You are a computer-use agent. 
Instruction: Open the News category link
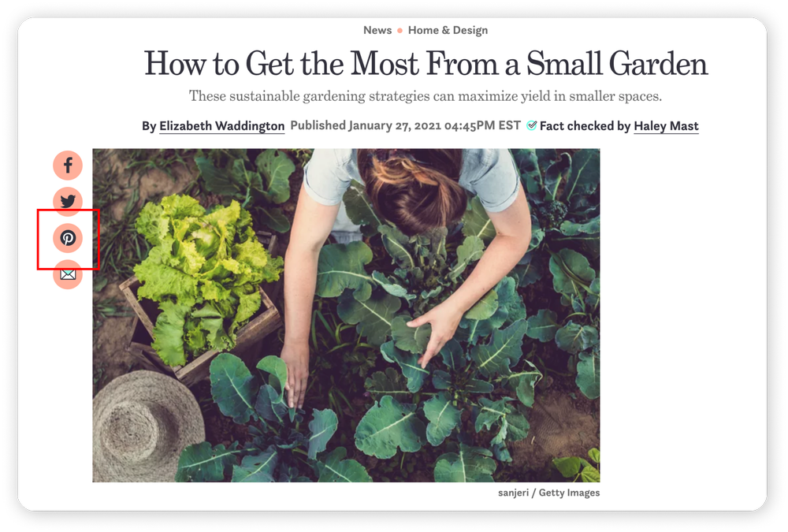(x=377, y=30)
